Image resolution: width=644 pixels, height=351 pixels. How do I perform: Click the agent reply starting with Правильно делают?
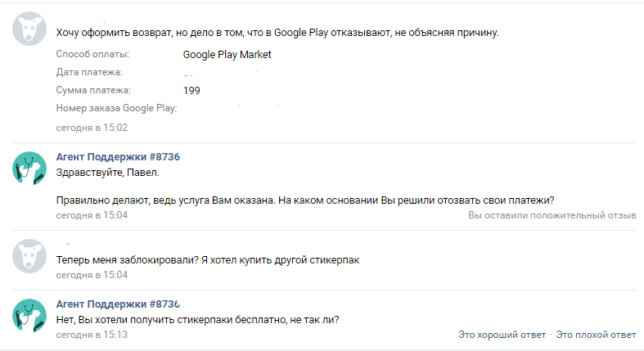[x=305, y=200]
